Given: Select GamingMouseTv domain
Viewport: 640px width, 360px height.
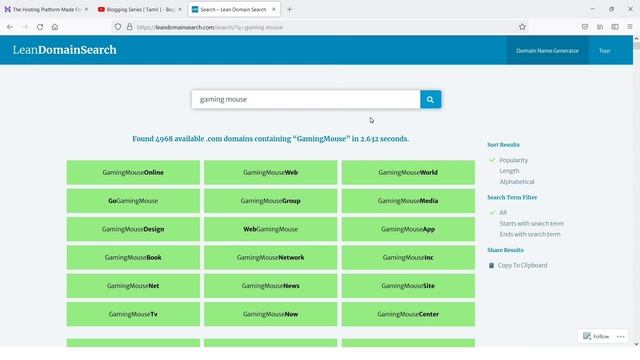Looking at the screenshot, I should [x=133, y=314].
